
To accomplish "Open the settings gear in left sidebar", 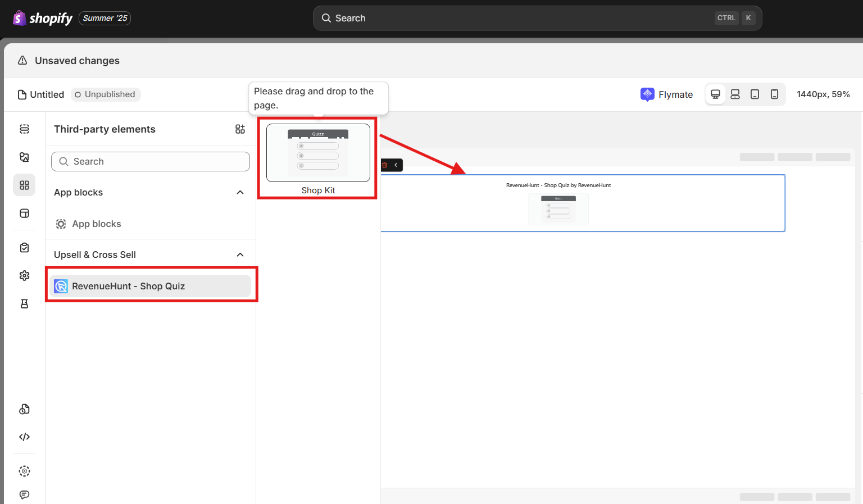I will 24,275.
